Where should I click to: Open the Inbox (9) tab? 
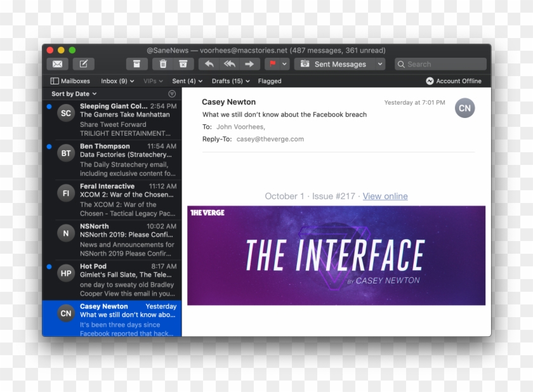tap(117, 81)
